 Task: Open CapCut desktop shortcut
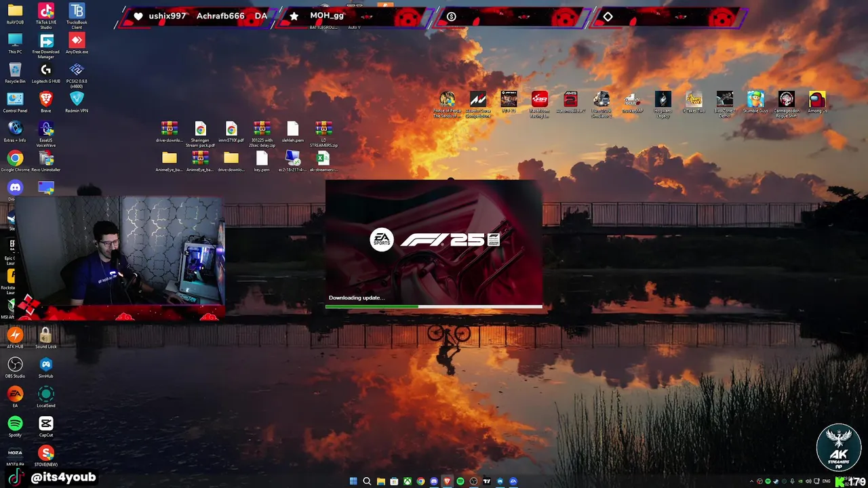(46, 426)
